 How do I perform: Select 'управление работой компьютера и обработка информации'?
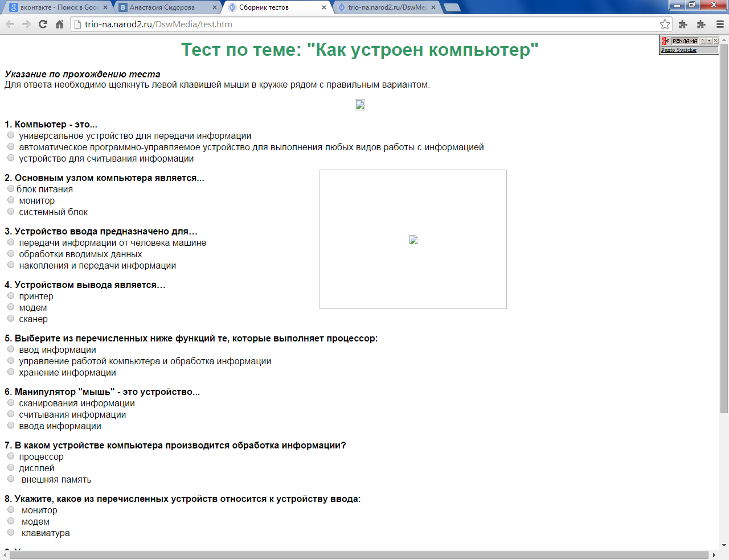pos(11,360)
